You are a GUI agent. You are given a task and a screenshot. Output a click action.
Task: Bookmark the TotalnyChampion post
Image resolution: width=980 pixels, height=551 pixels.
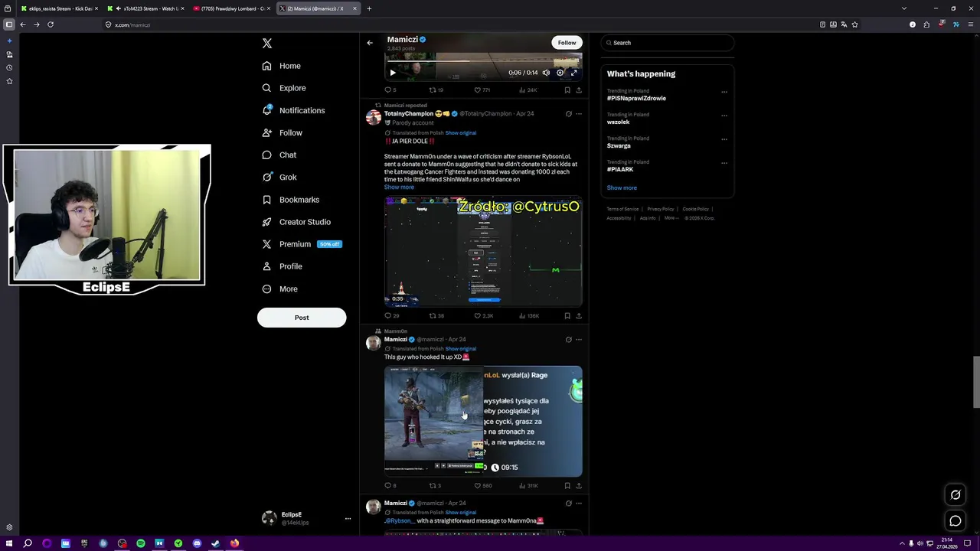point(567,316)
